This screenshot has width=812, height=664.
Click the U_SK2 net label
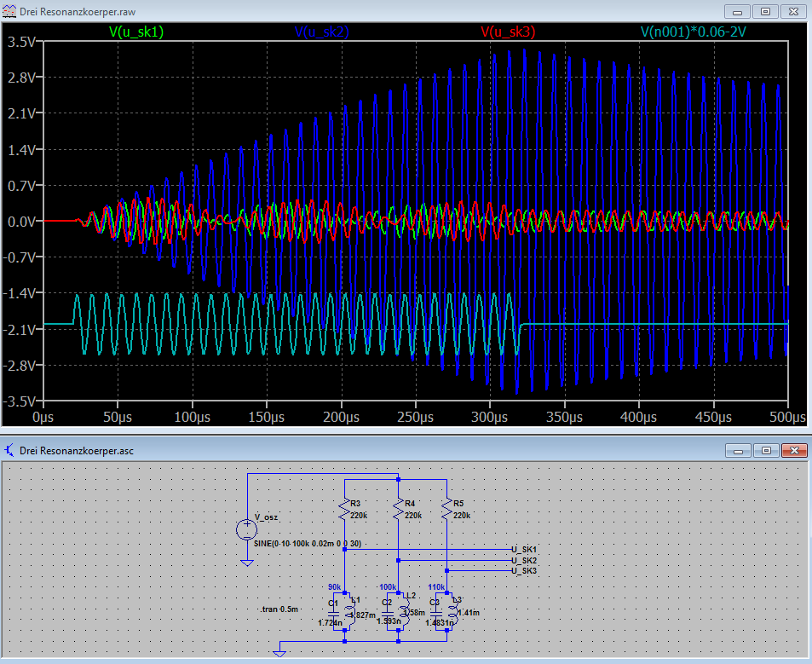tap(524, 561)
